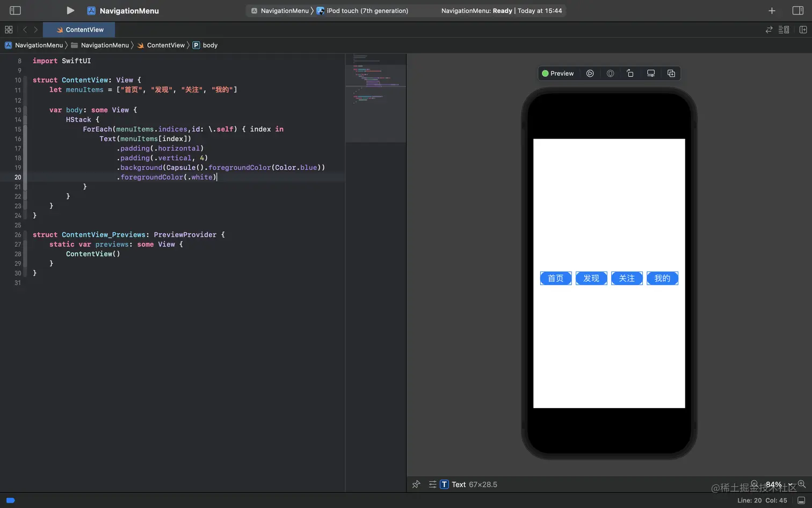The width and height of the screenshot is (812, 508).
Task: Pin the preview canvas
Action: pyautogui.click(x=416, y=484)
